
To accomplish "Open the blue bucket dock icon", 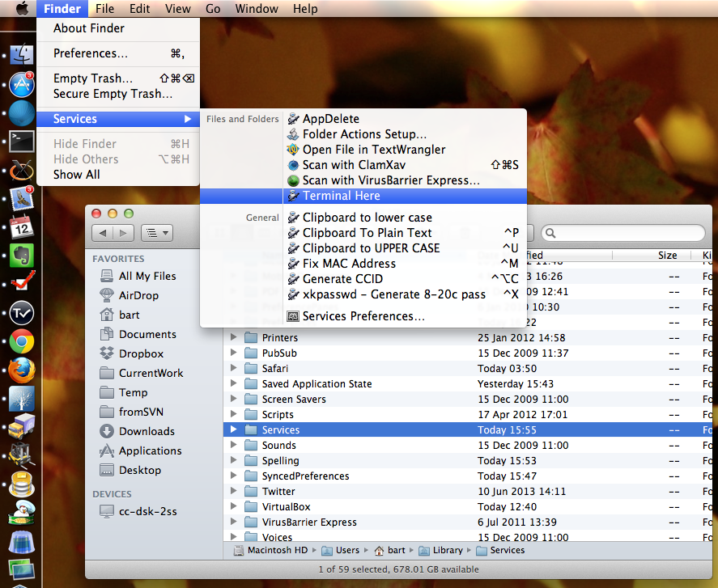I will (x=21, y=541).
